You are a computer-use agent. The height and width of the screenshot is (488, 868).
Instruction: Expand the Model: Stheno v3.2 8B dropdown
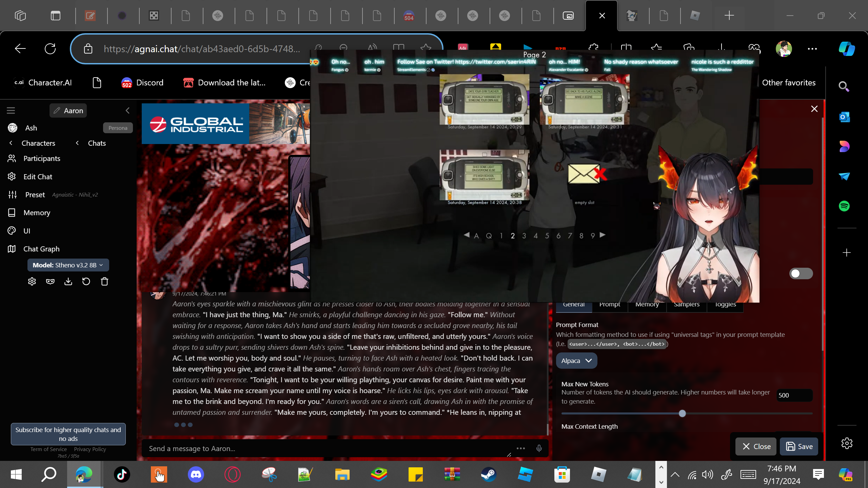tap(68, 265)
